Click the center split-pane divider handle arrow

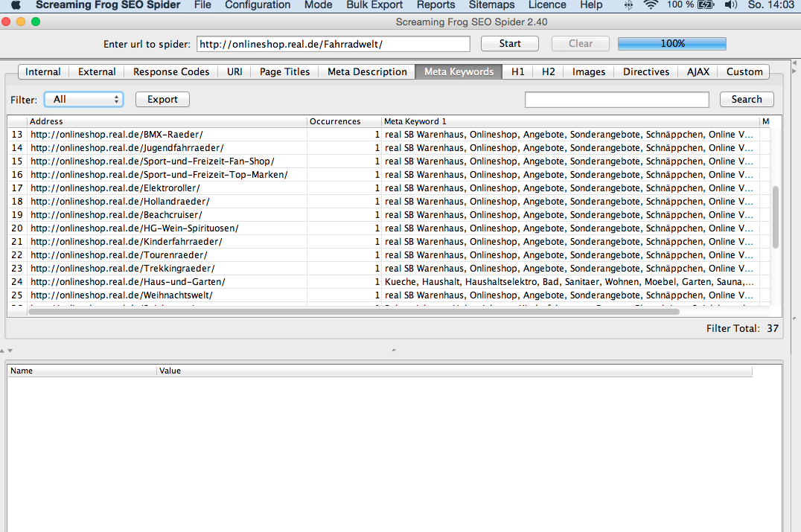394,350
